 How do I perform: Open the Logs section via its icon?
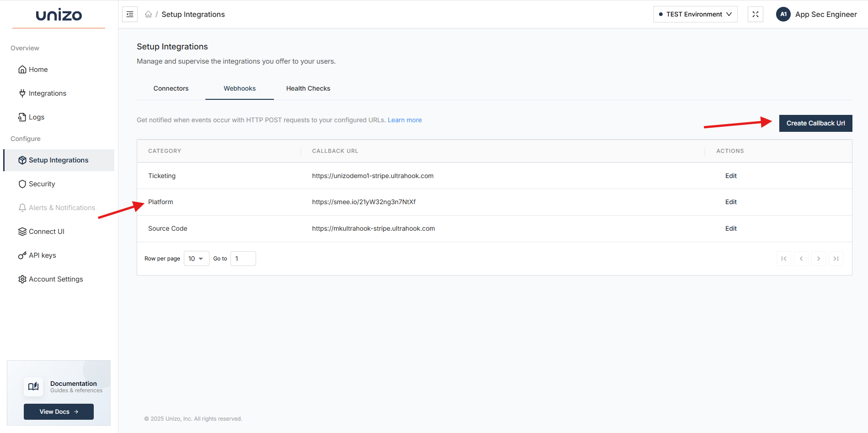click(x=22, y=117)
